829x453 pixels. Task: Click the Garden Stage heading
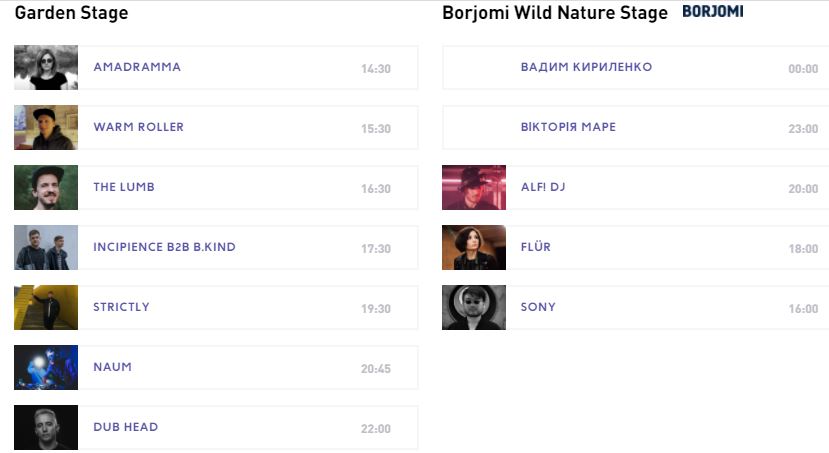click(71, 13)
